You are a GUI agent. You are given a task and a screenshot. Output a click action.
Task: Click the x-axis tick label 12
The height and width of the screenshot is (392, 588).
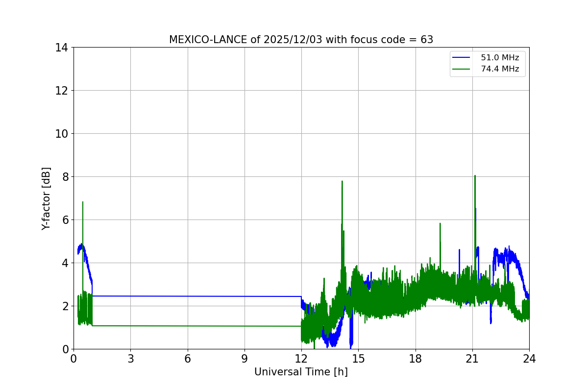pos(301,359)
